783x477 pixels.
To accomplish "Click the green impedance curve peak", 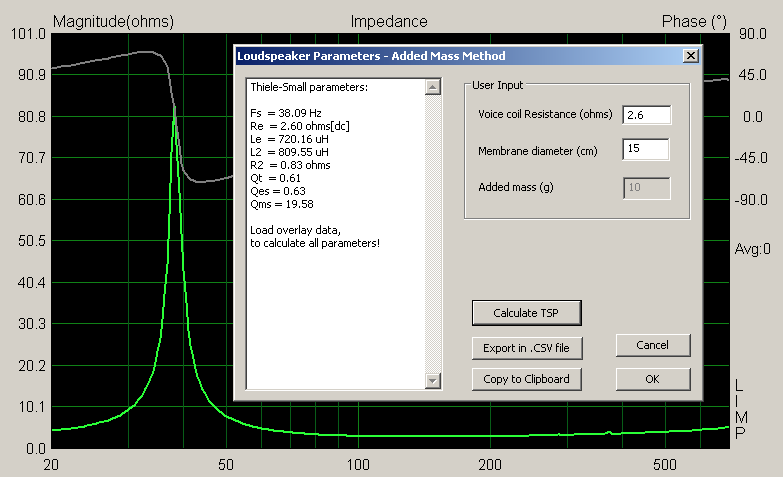I will [174, 109].
